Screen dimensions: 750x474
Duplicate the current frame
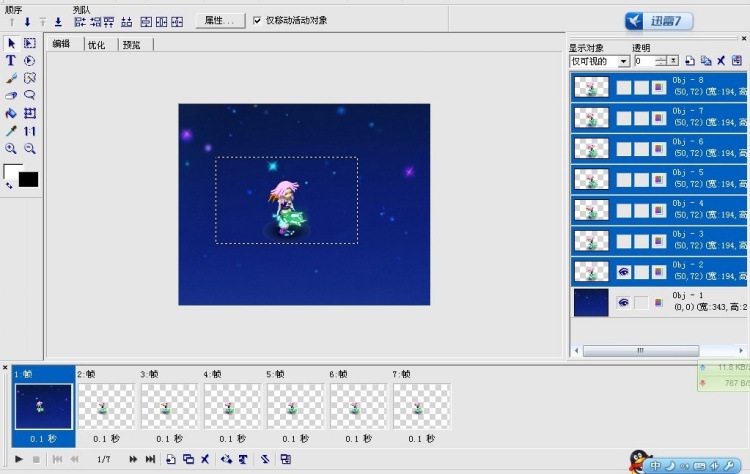tap(188, 459)
